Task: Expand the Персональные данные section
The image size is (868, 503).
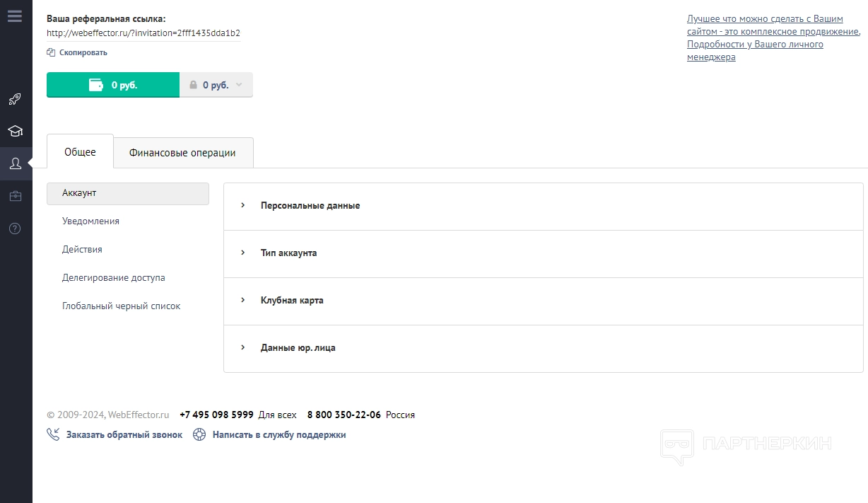Action: [310, 206]
